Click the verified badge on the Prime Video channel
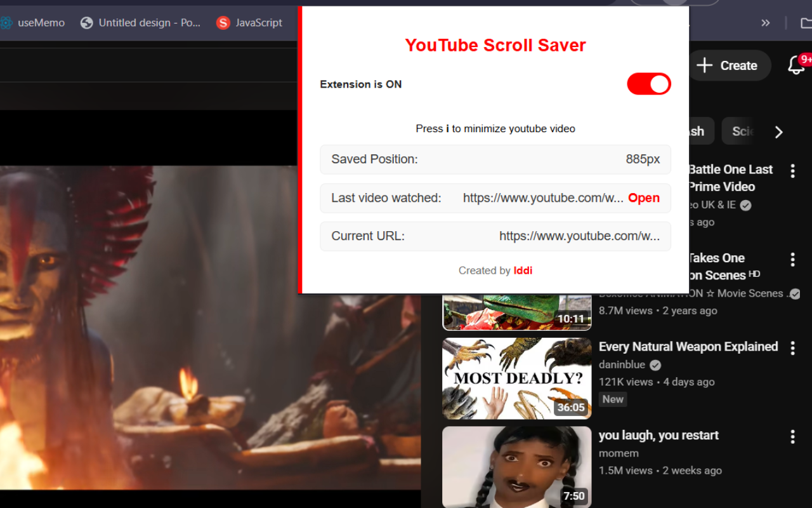The height and width of the screenshot is (508, 812). (x=745, y=204)
